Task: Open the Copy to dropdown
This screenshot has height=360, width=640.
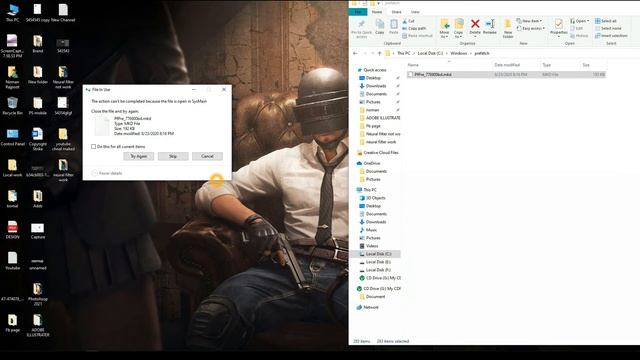Action: pos(459,29)
